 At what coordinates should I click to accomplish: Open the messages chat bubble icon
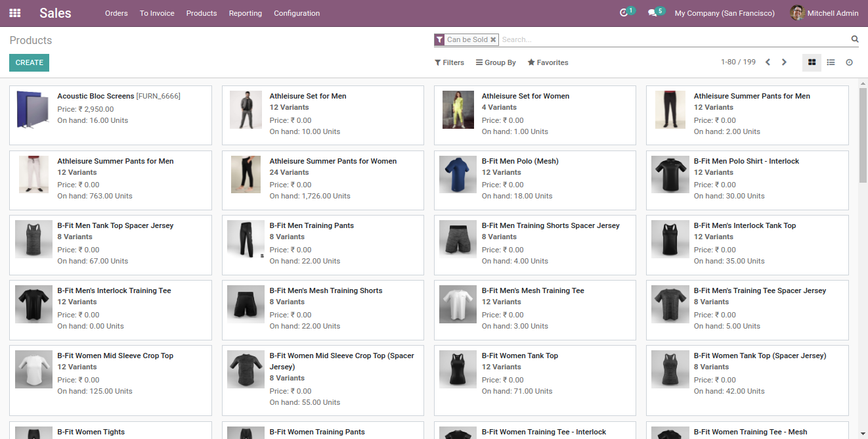[652, 13]
